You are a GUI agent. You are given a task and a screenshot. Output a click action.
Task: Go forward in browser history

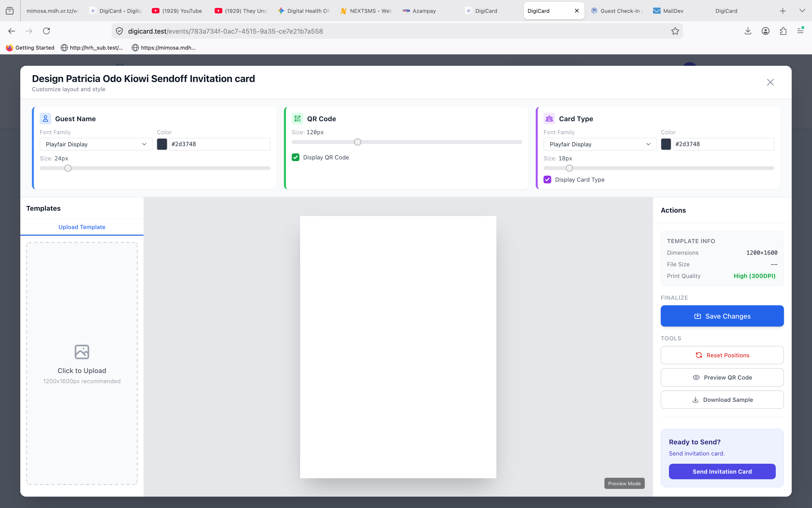click(x=29, y=31)
